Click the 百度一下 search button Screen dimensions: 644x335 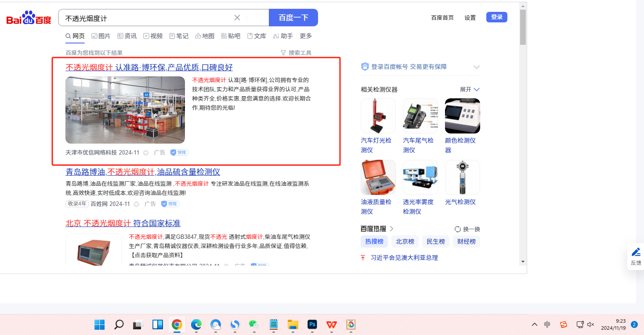click(x=293, y=18)
